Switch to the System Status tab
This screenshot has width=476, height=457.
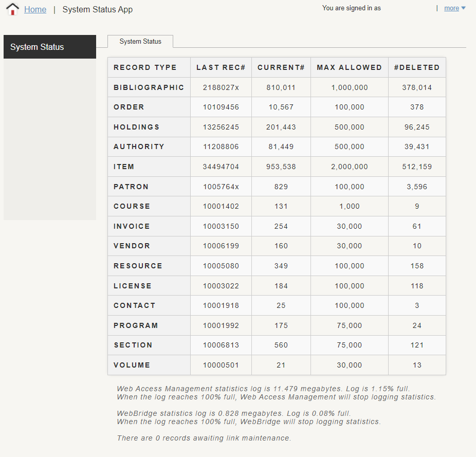[140, 41]
